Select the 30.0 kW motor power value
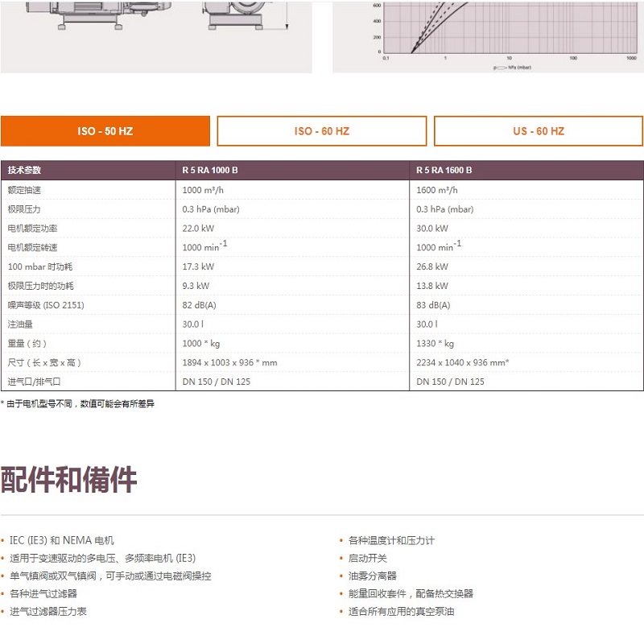644x644 pixels. pos(432,229)
